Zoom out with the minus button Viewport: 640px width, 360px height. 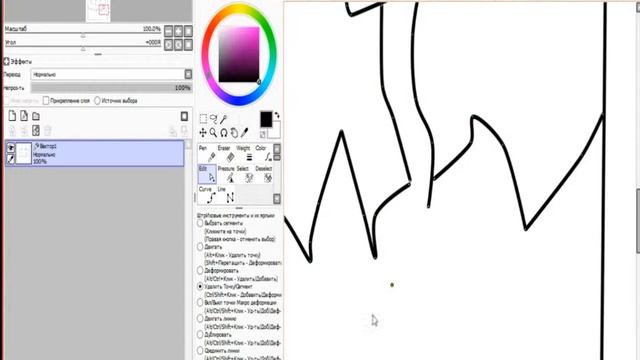(x=169, y=31)
